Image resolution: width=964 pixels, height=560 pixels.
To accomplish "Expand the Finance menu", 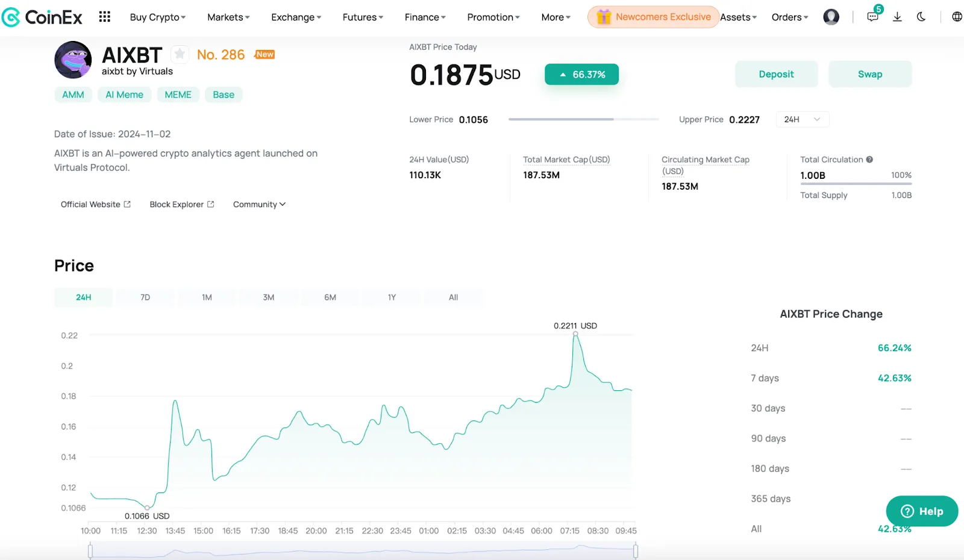I will (425, 17).
